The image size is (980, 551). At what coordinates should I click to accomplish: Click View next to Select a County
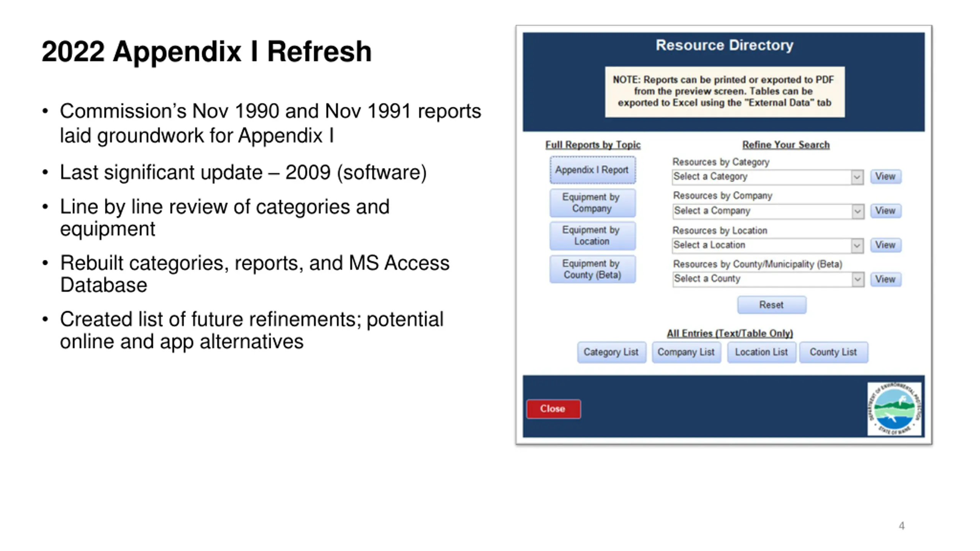point(885,279)
